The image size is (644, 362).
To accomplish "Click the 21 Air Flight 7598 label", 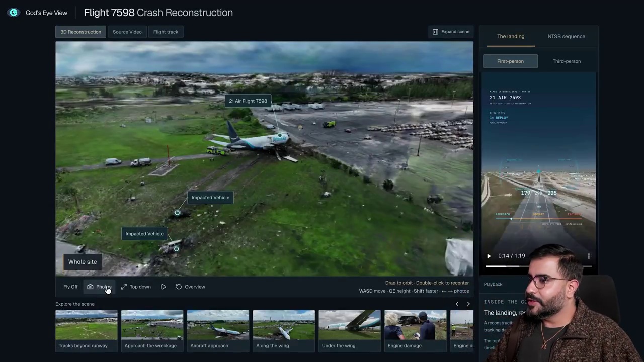I will pyautogui.click(x=248, y=101).
